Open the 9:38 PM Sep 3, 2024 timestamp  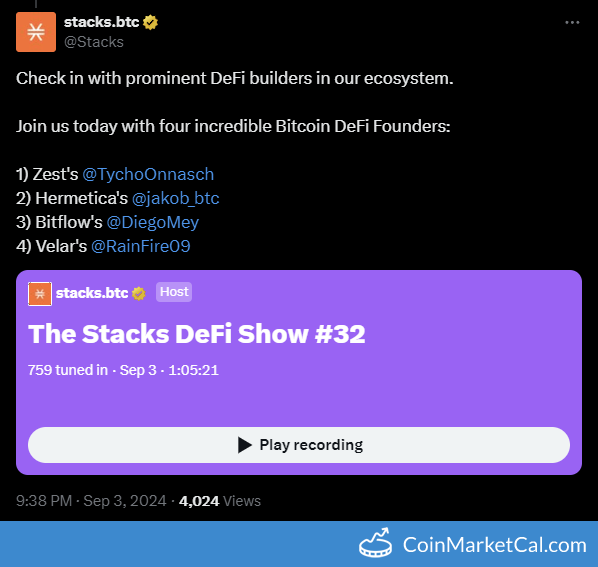coord(91,501)
